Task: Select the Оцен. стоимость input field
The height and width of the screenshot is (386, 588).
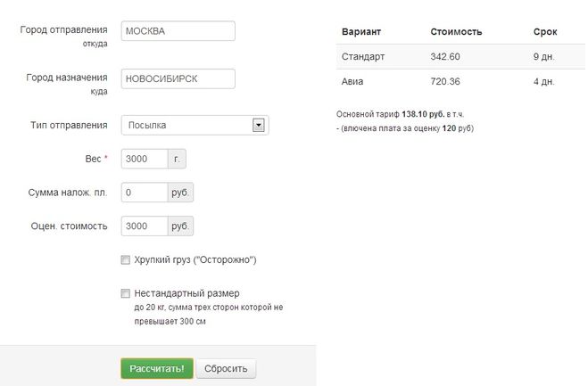Action: point(144,226)
